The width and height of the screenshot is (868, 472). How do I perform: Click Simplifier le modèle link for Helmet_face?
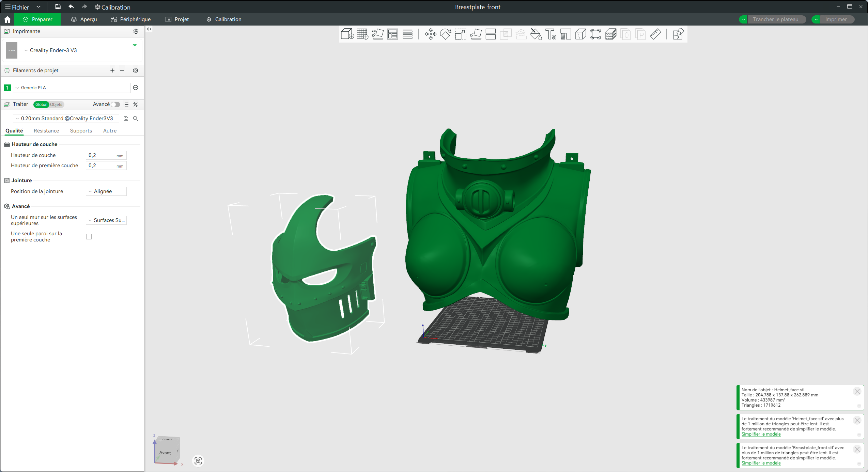point(761,434)
